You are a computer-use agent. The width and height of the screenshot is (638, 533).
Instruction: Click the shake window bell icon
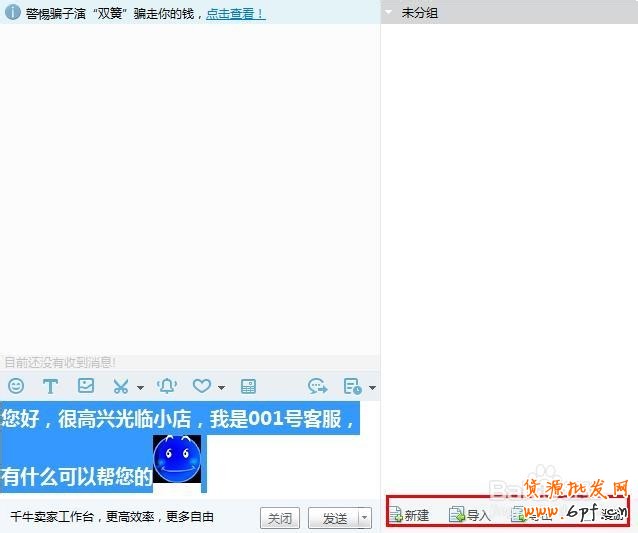pyautogui.click(x=166, y=386)
